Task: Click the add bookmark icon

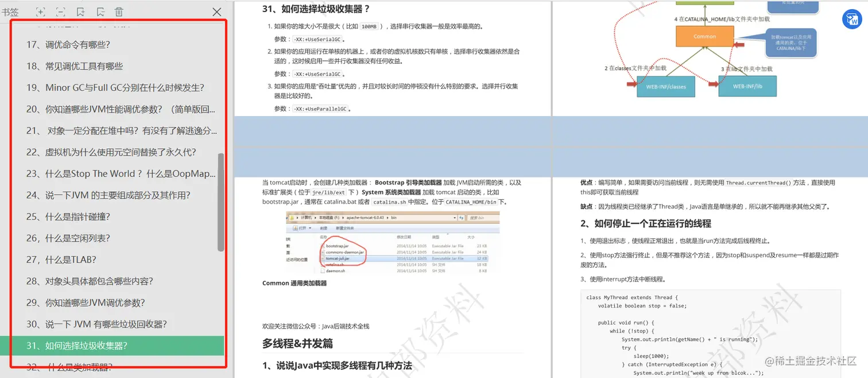Action: (80, 11)
